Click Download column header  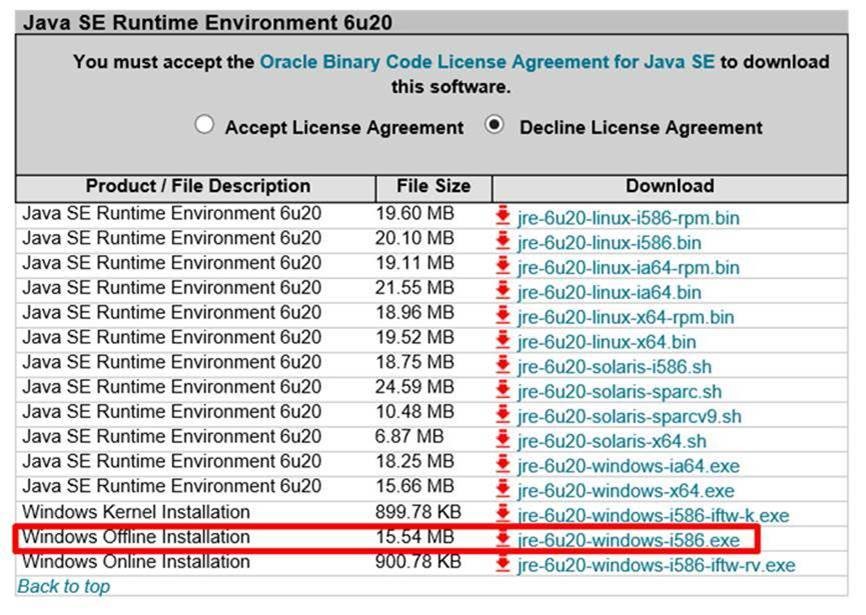(x=670, y=188)
